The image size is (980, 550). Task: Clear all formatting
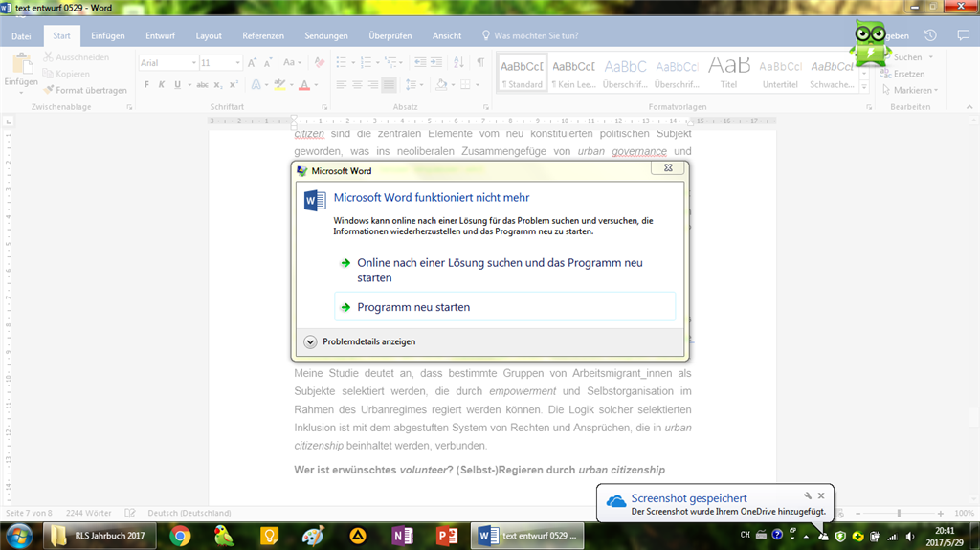[320, 62]
